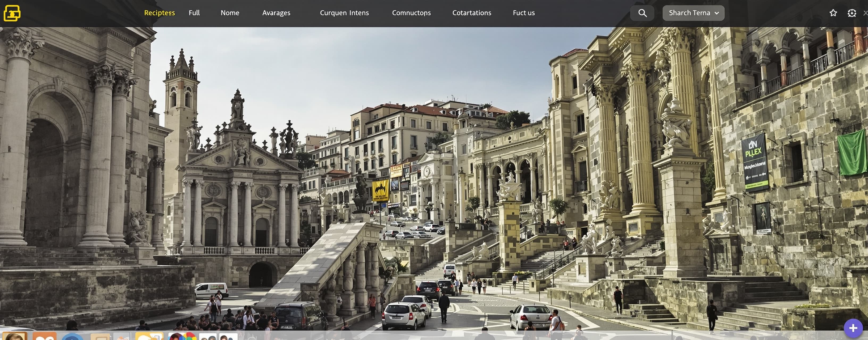Viewport: 868px width, 340px height.
Task: Open the yellow chat bubble dock icon
Action: click(149, 336)
